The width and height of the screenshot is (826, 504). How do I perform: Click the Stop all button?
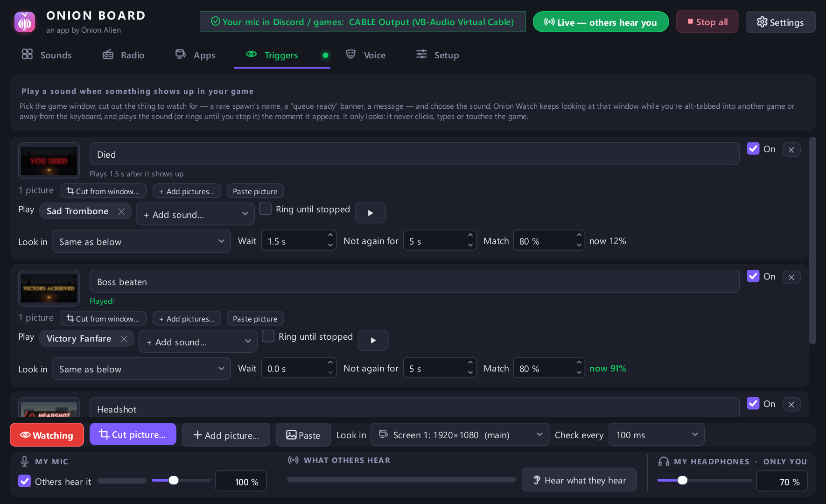[x=707, y=22]
